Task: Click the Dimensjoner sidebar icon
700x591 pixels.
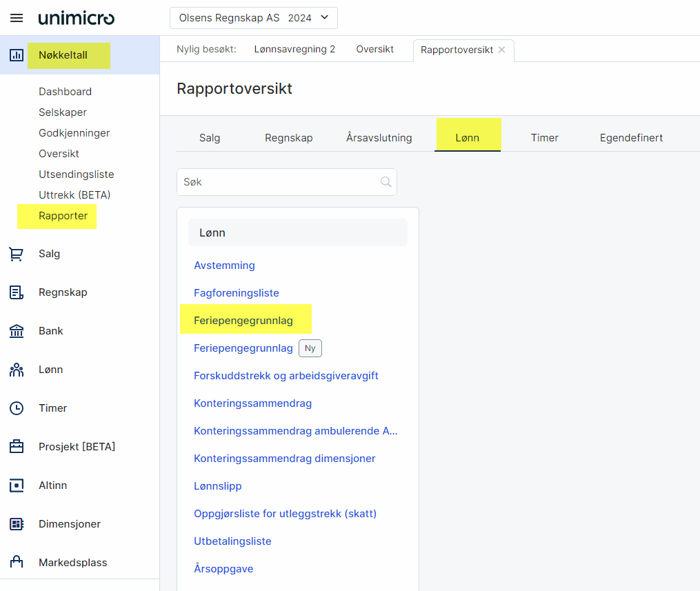Action: click(17, 524)
